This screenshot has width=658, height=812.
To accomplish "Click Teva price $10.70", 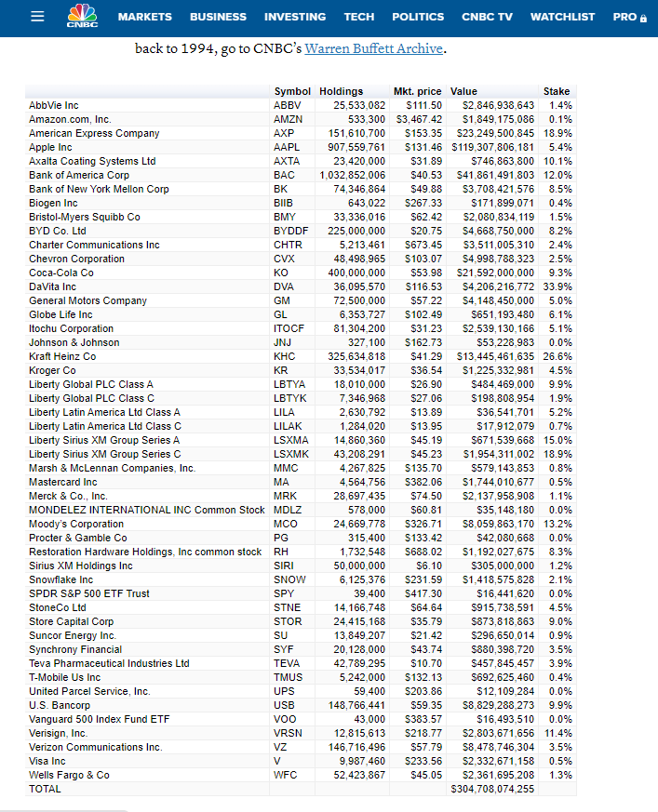I will point(426,664).
